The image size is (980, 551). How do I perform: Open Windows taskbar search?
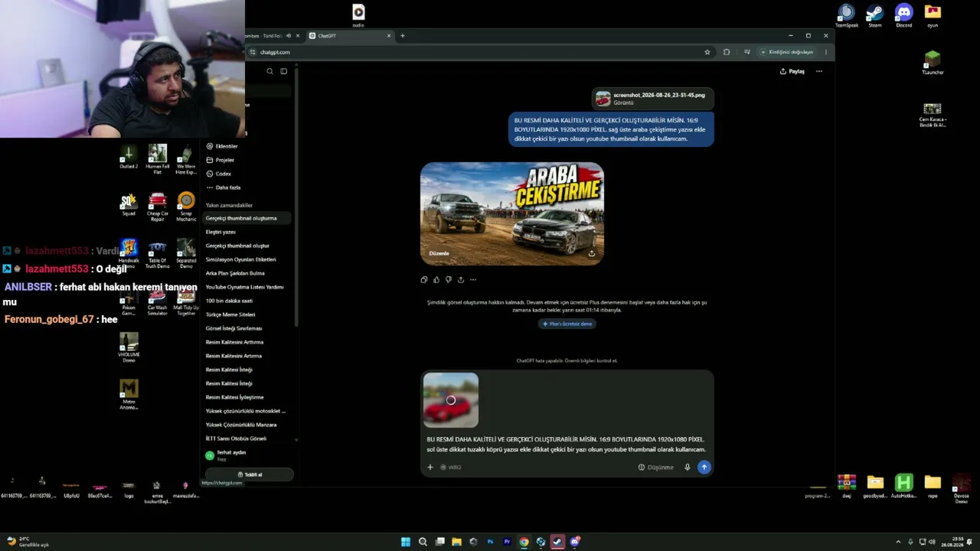(x=423, y=542)
